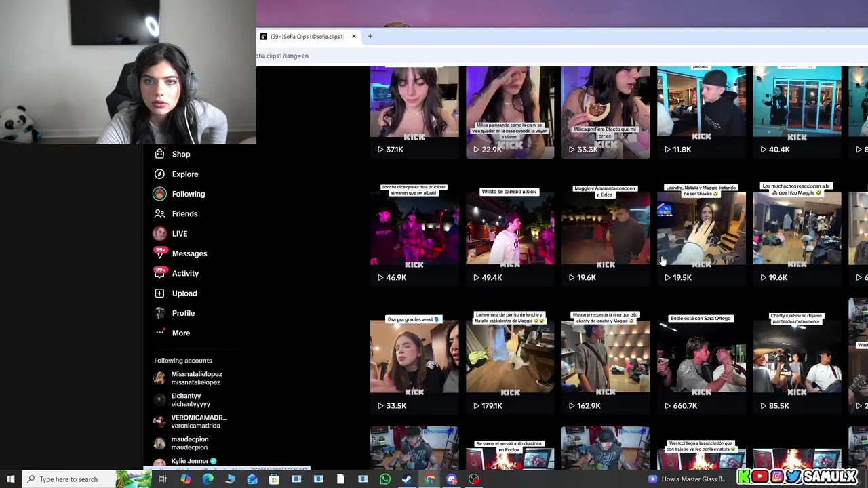This screenshot has height=488, width=868.
Task: Play the 46.9K views Lonche clip
Action: (414, 234)
